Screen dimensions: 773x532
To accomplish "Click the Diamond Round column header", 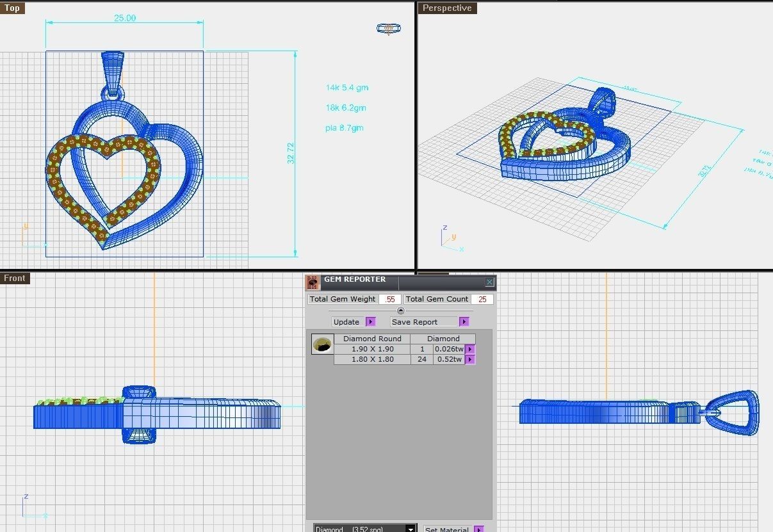I will (x=372, y=339).
